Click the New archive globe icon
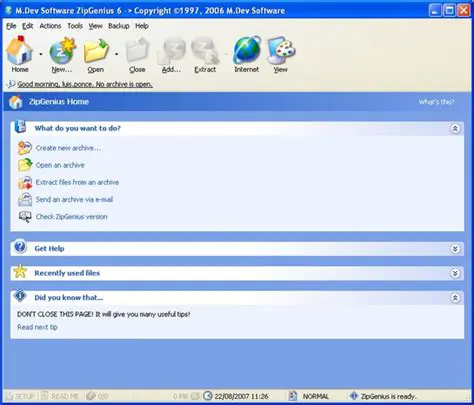This screenshot has width=474, height=405. (62, 50)
